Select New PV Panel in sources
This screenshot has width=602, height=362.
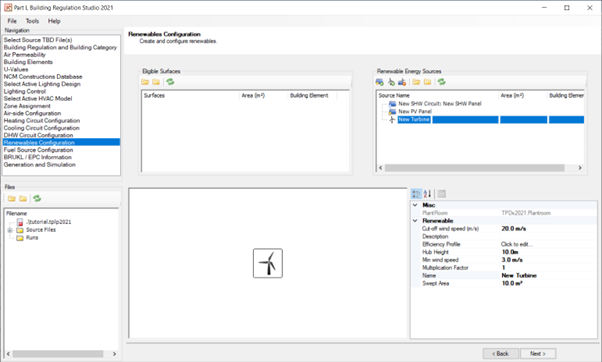pos(415,111)
